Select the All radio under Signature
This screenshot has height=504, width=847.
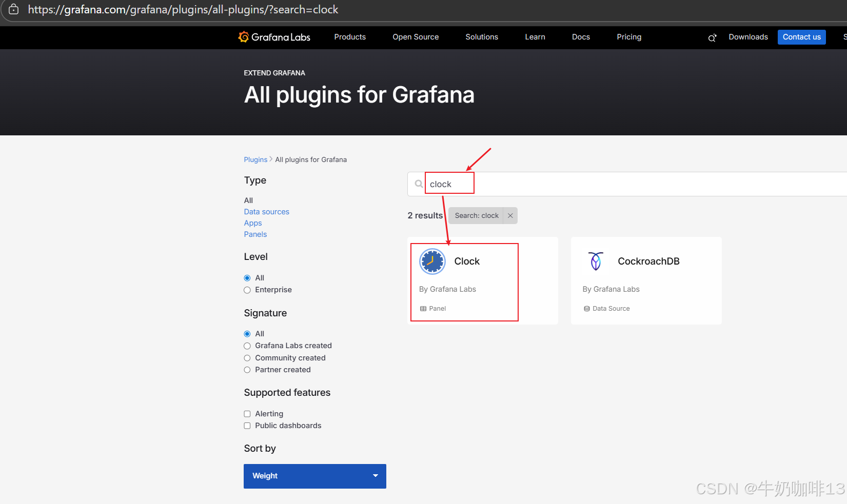247,334
